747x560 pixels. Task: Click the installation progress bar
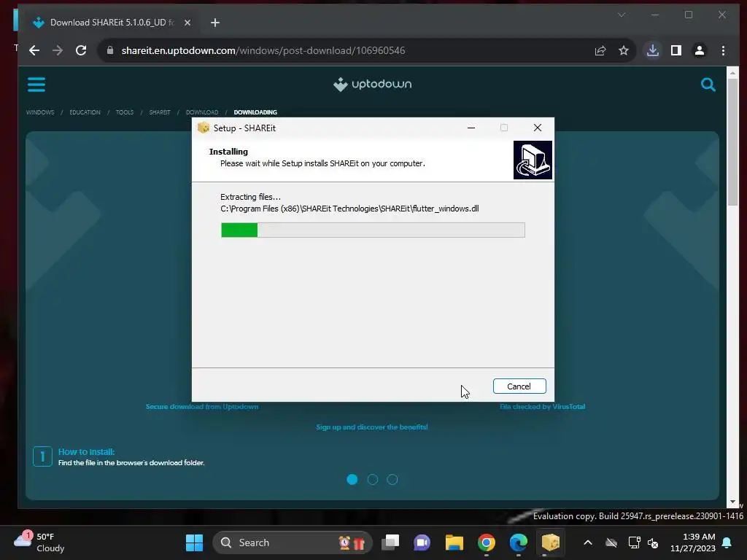[x=373, y=230]
